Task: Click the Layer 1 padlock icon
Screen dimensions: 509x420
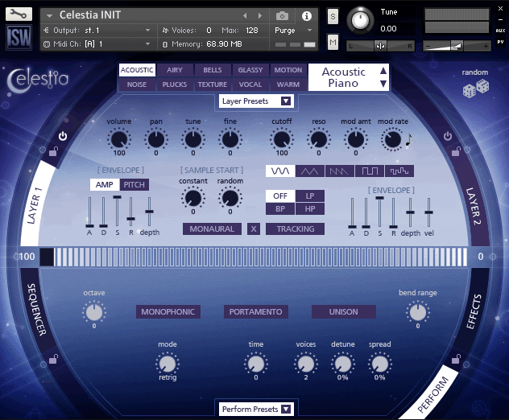Action: coord(53,151)
